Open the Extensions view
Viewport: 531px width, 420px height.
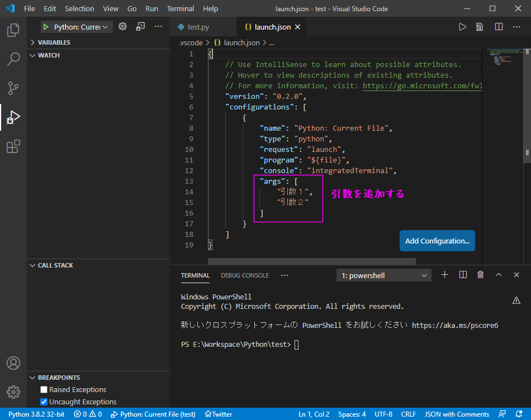pyautogui.click(x=13, y=146)
